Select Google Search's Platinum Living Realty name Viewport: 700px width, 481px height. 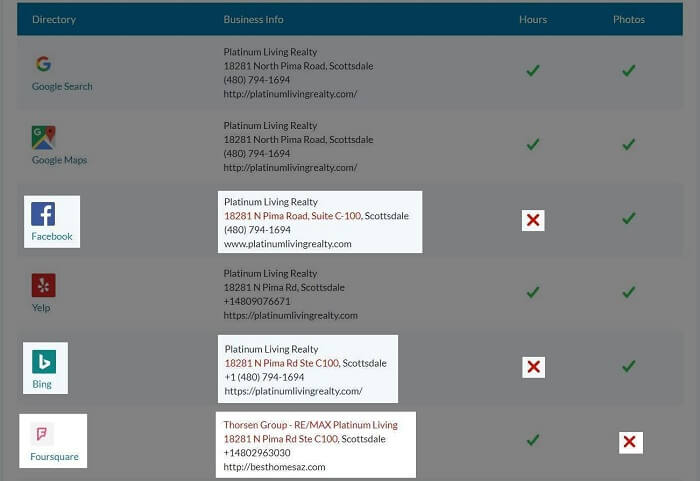pos(270,52)
